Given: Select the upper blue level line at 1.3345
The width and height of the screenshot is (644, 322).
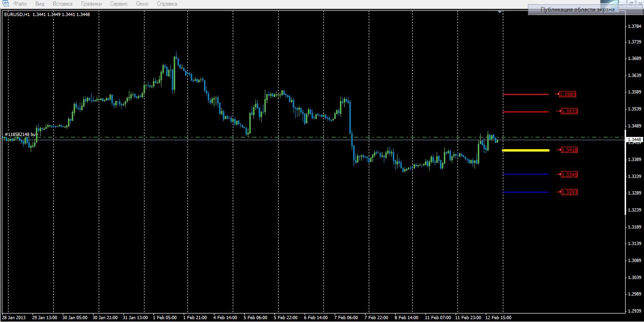Looking at the screenshot, I should coord(526,175).
